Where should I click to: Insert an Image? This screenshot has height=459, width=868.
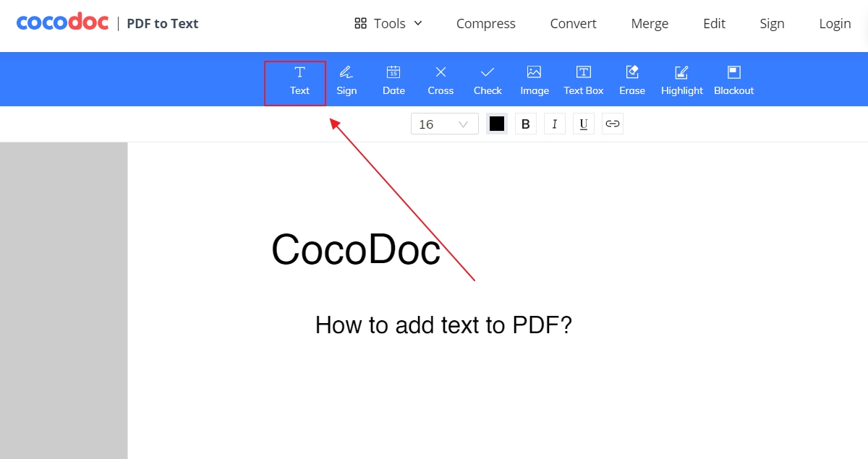(x=535, y=81)
